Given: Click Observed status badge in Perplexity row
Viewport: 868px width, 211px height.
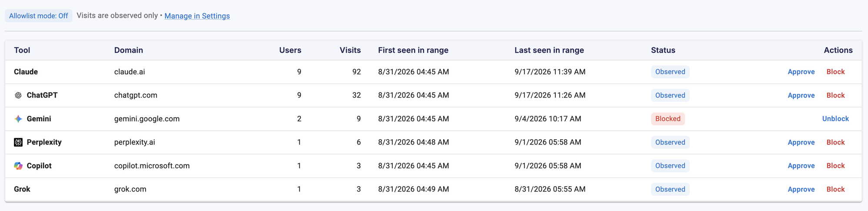Looking at the screenshot, I should [670, 142].
